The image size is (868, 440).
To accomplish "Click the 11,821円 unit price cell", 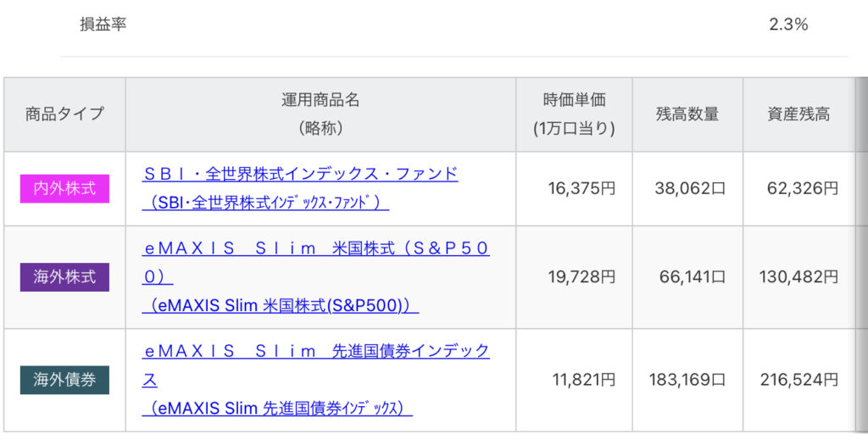I will point(583,380).
